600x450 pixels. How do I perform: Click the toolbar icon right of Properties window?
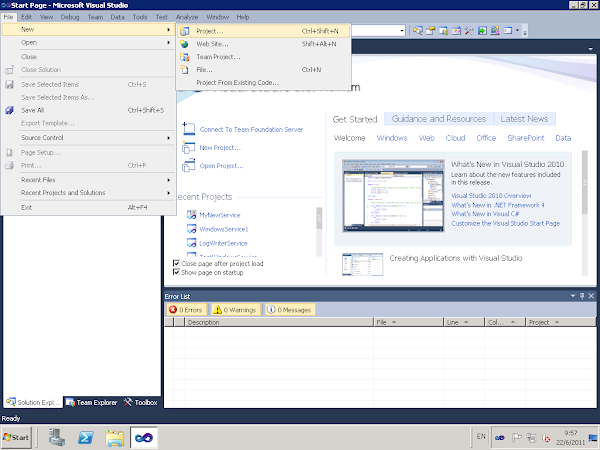point(443,31)
